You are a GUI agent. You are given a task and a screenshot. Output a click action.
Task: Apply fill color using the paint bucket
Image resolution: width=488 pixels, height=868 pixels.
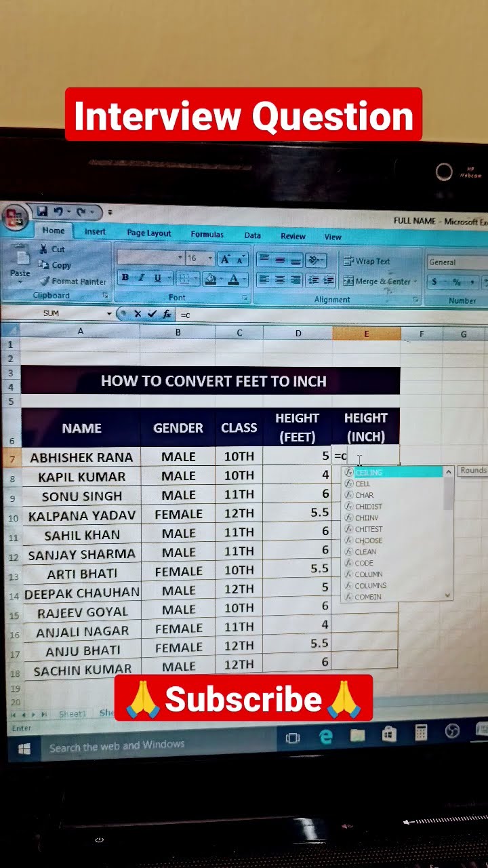(209, 279)
